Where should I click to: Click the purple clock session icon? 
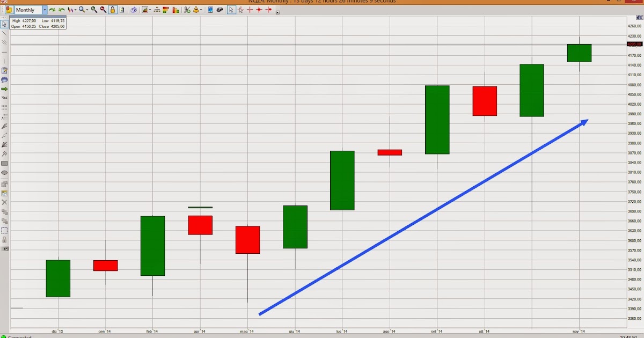(x=134, y=10)
